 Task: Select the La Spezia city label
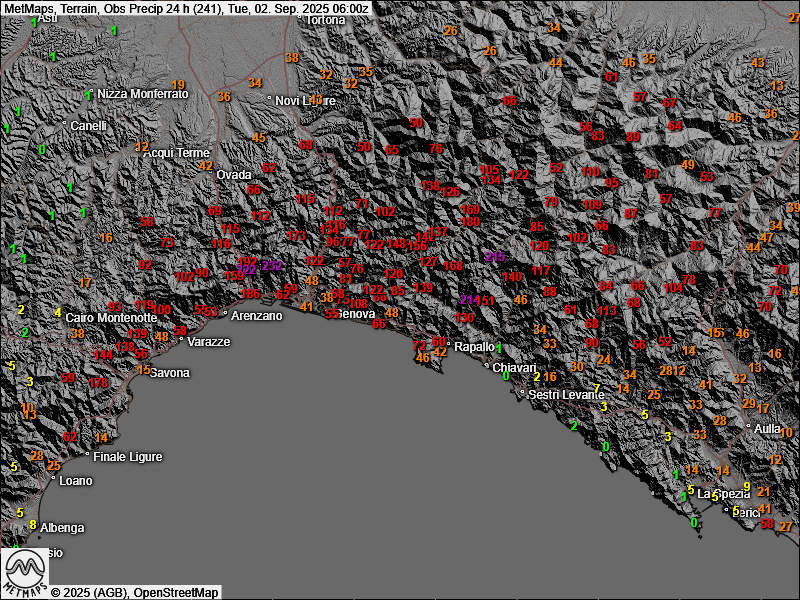723,494
